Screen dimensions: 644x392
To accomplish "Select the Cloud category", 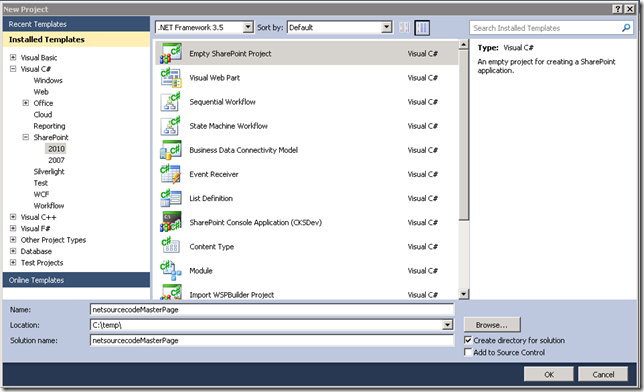I will pos(43,114).
